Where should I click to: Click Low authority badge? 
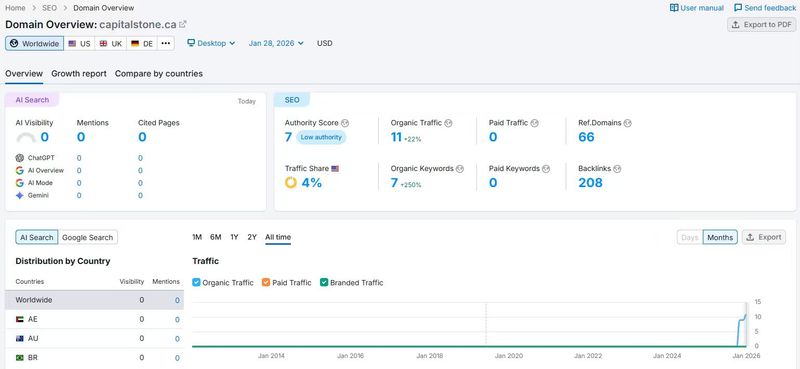(x=321, y=137)
